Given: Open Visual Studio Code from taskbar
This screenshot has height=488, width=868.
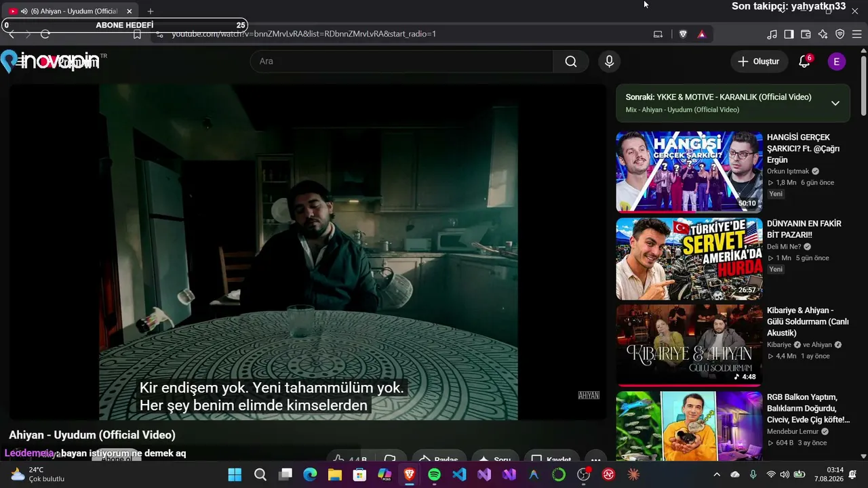Looking at the screenshot, I should click(459, 474).
